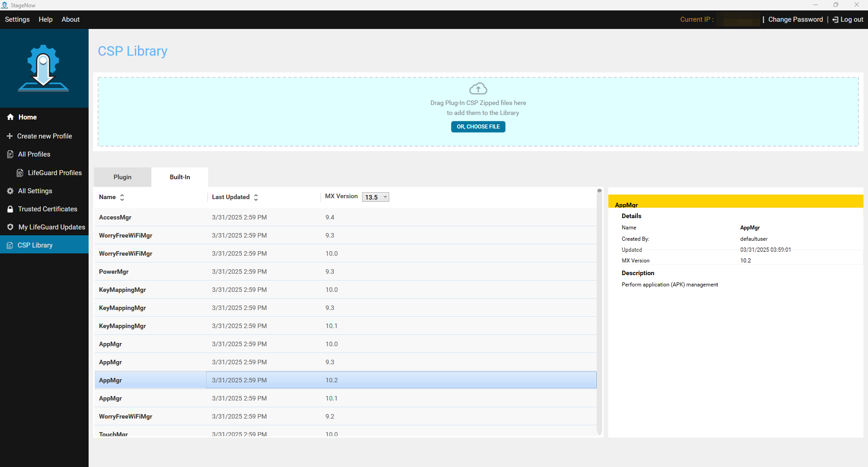Click the cloud upload icon in drop zone
This screenshot has width=868, height=467.
478,88
